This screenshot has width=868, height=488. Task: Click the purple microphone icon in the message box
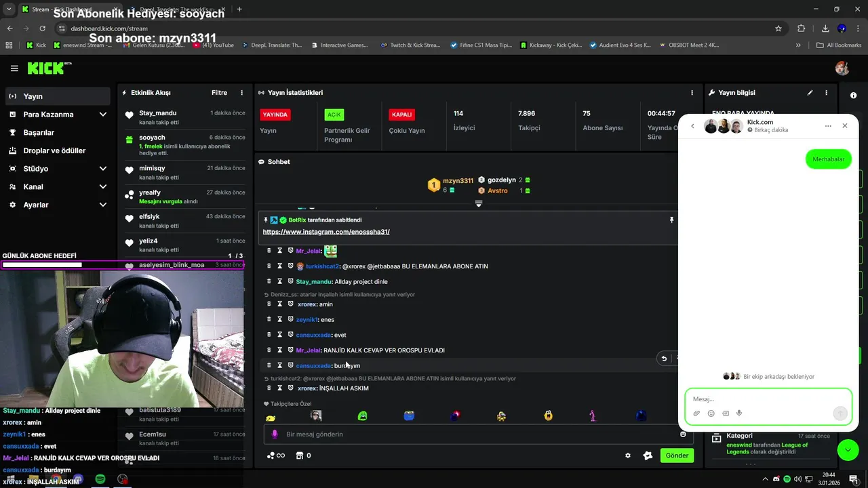(x=275, y=434)
